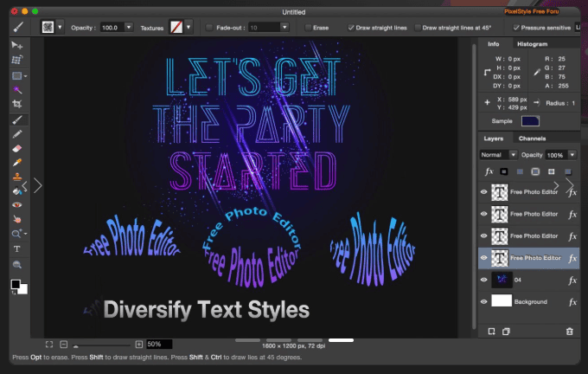
Task: Select the Red Eye tool
Action: point(17,205)
